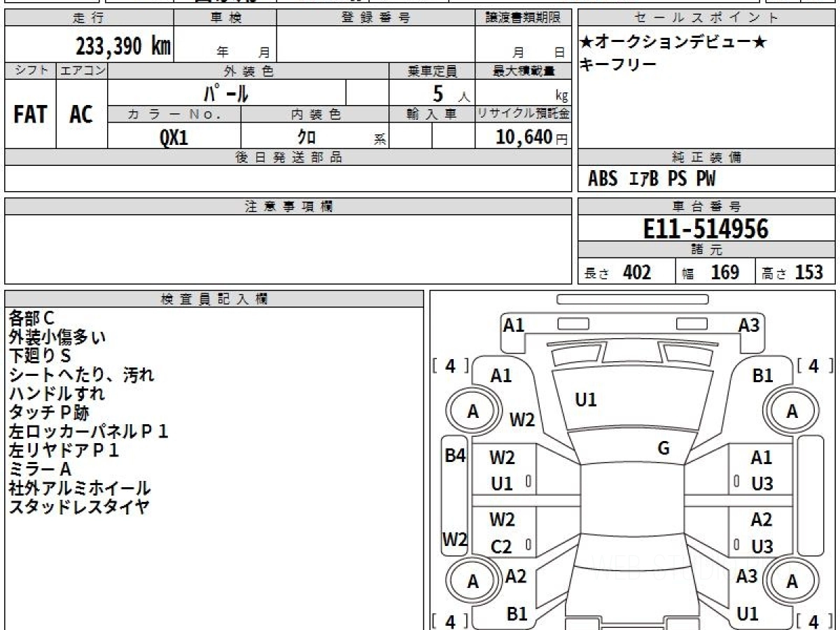Select the 最大積載量 header cell
Screen dimensions: 840x630
[523, 71]
